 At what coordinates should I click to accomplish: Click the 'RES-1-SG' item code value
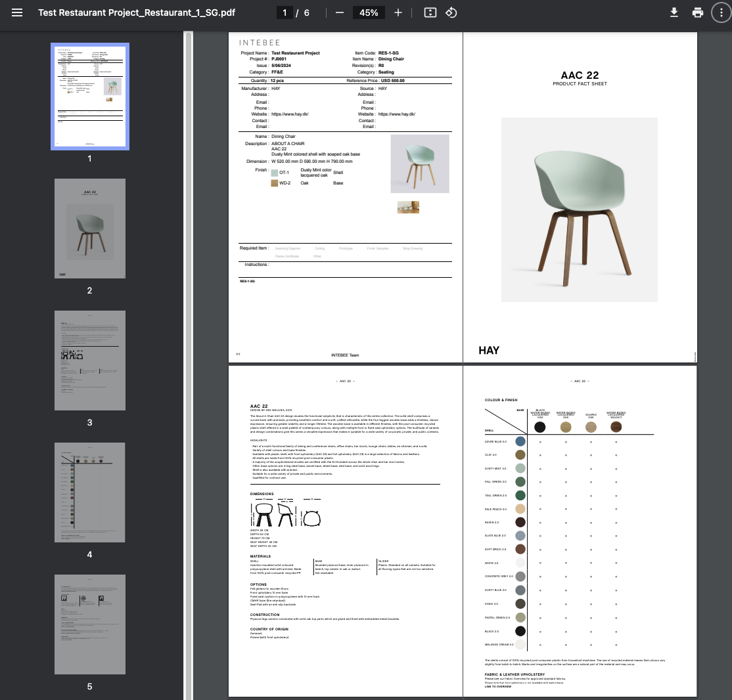pyautogui.click(x=388, y=53)
